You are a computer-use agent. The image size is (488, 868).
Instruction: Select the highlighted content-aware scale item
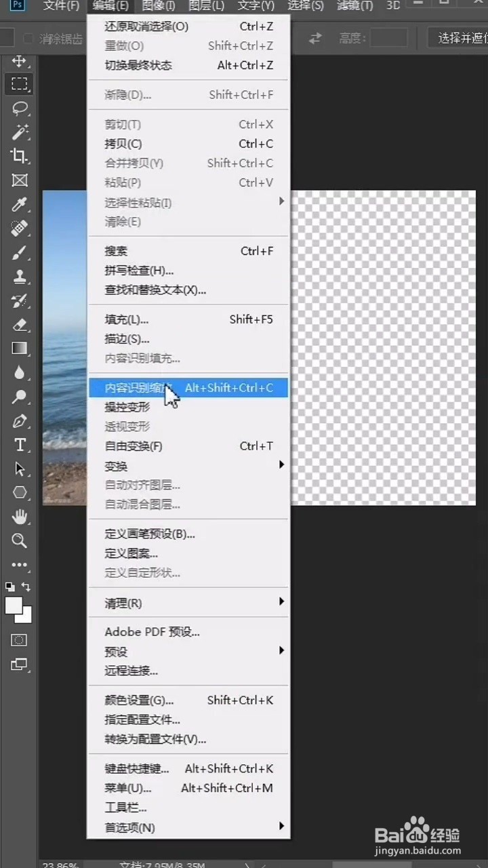point(188,388)
